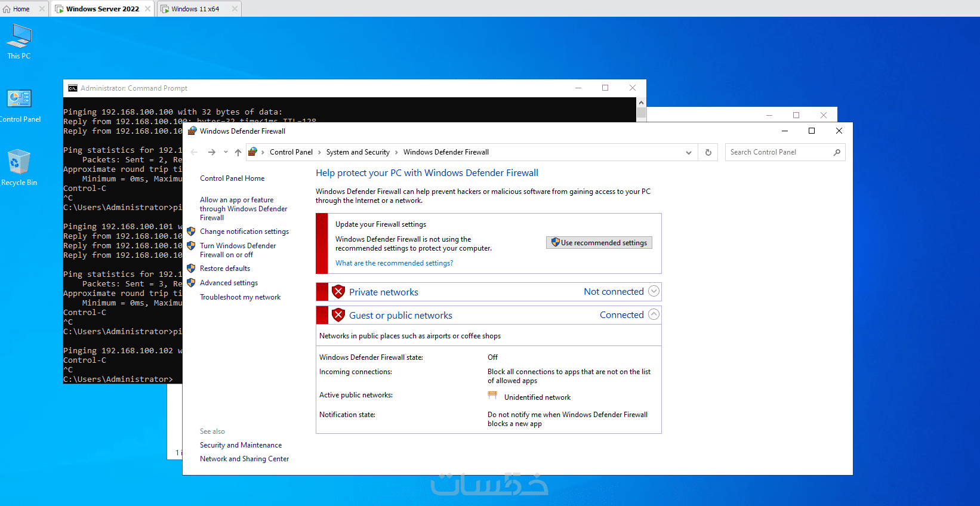Click the Incoming connections label
The width and height of the screenshot is (980, 506).
(356, 372)
